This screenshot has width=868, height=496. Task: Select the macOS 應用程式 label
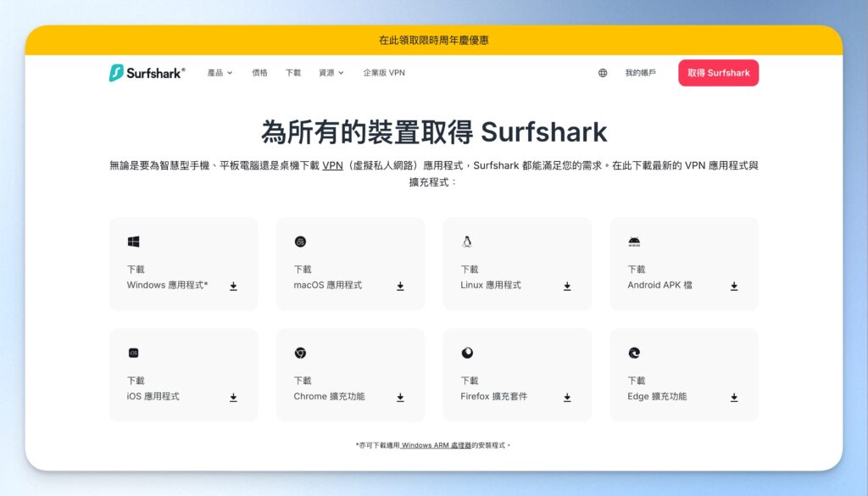click(x=328, y=285)
